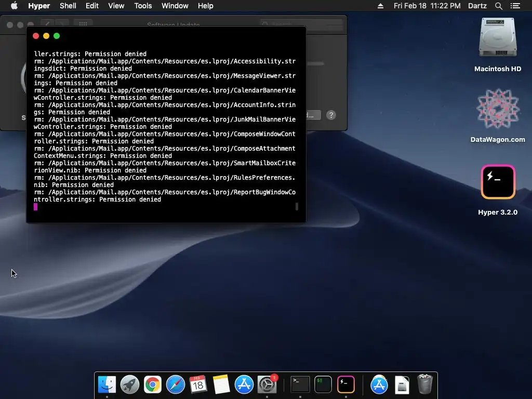Viewport: 532px width, 399px height.
Task: Open the Applications folder stack in Dock
Action: (379, 385)
